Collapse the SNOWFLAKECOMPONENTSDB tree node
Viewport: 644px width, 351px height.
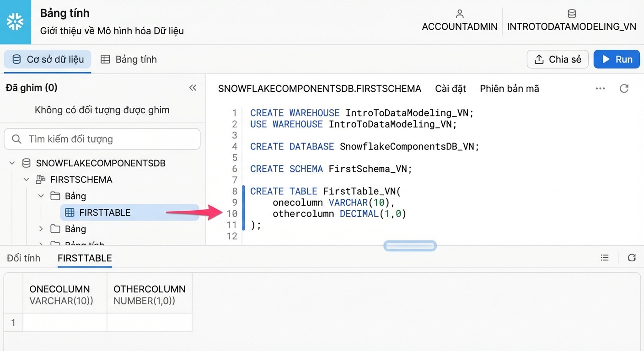point(12,163)
